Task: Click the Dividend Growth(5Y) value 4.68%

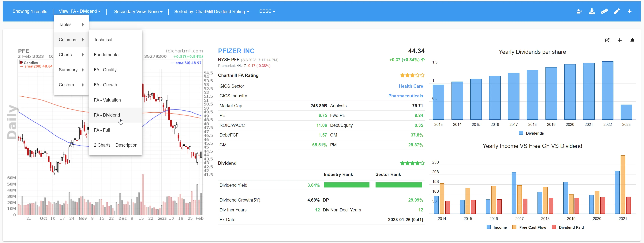Action: coord(313,200)
